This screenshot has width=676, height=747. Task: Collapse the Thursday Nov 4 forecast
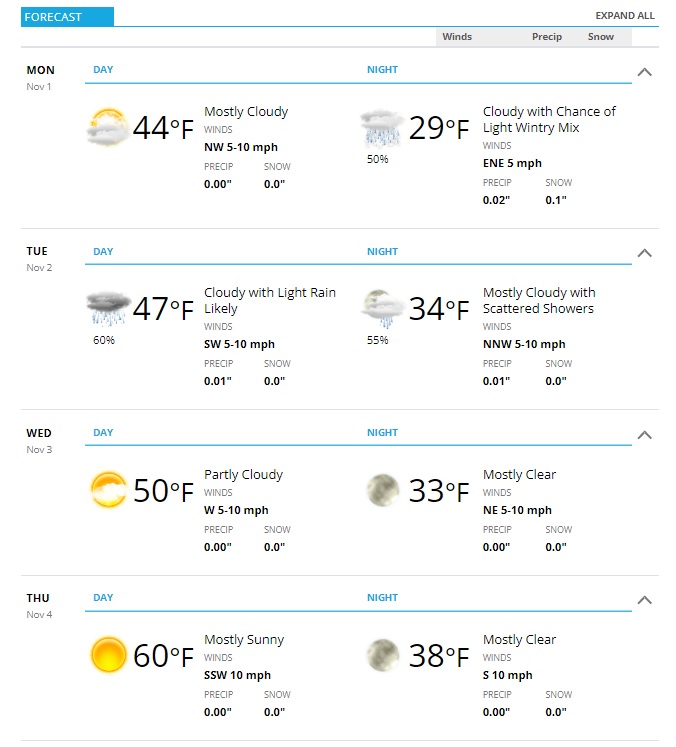pyautogui.click(x=645, y=600)
